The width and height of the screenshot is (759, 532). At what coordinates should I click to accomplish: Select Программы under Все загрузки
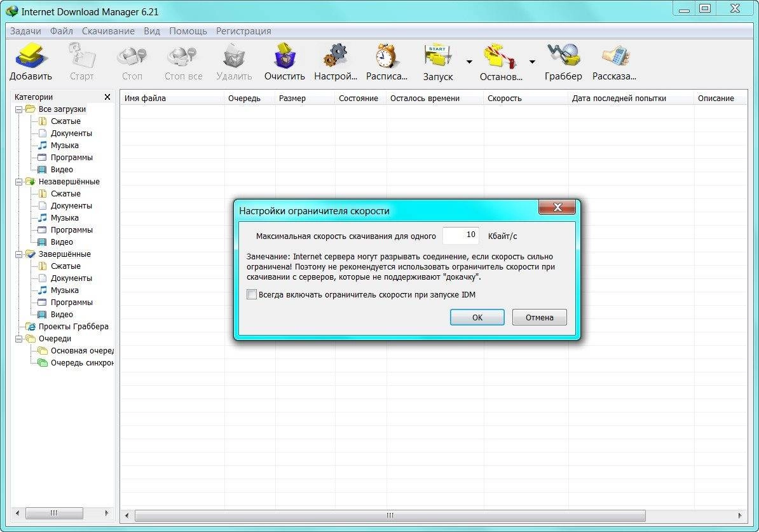72,158
